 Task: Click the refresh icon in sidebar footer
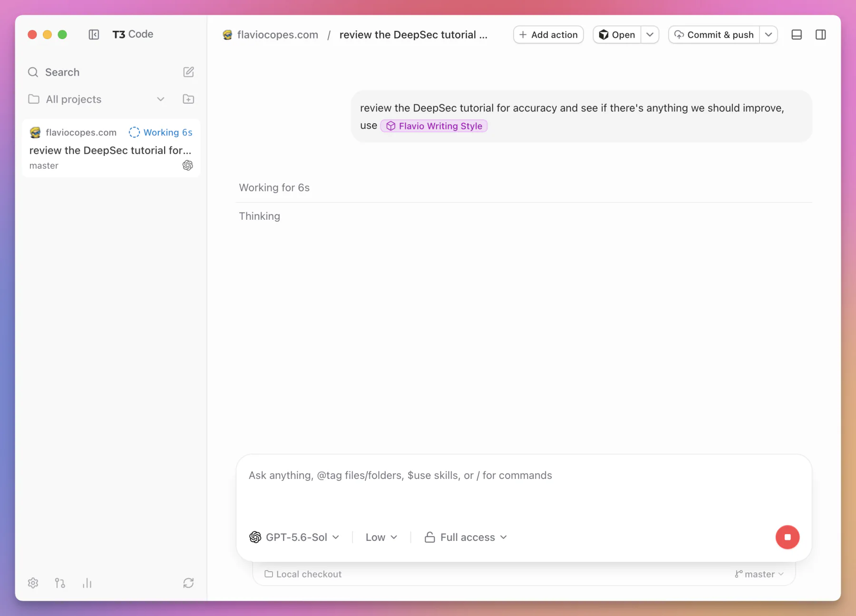pos(188,583)
